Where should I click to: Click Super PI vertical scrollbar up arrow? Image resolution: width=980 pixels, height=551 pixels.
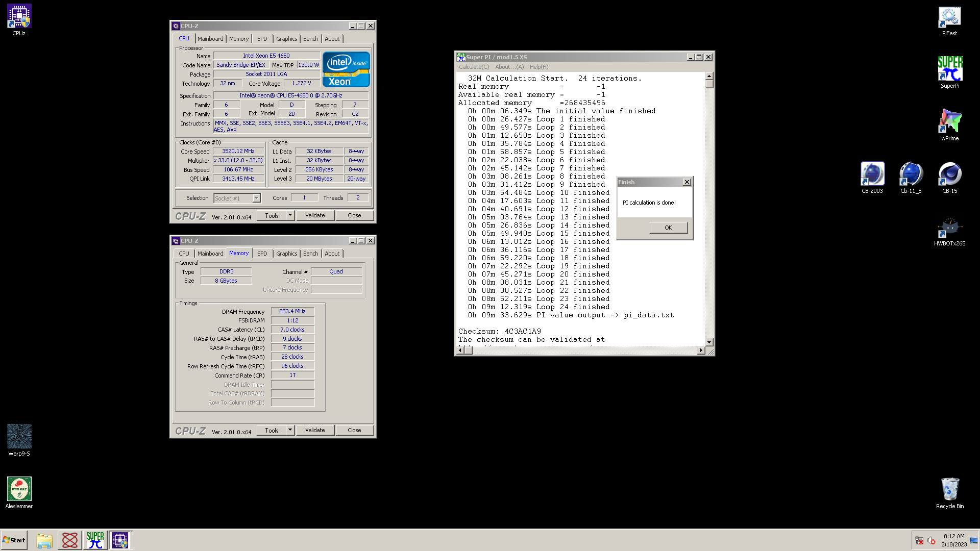[709, 76]
